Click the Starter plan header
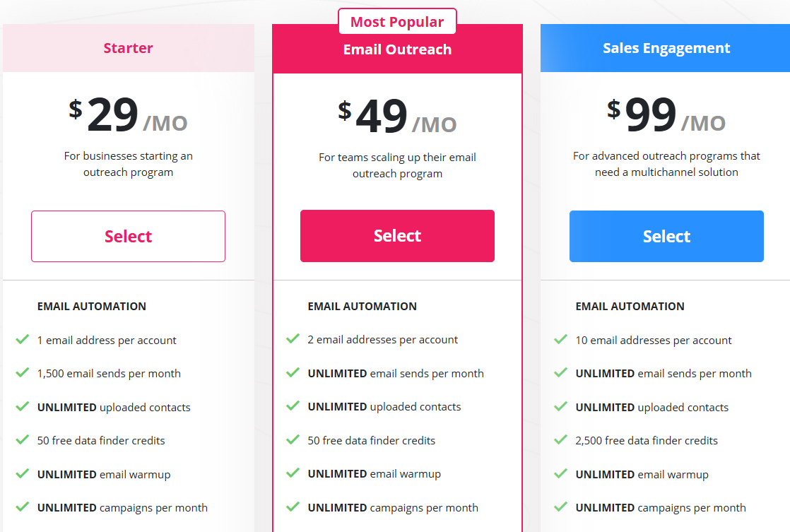This screenshot has width=790, height=532. (128, 48)
